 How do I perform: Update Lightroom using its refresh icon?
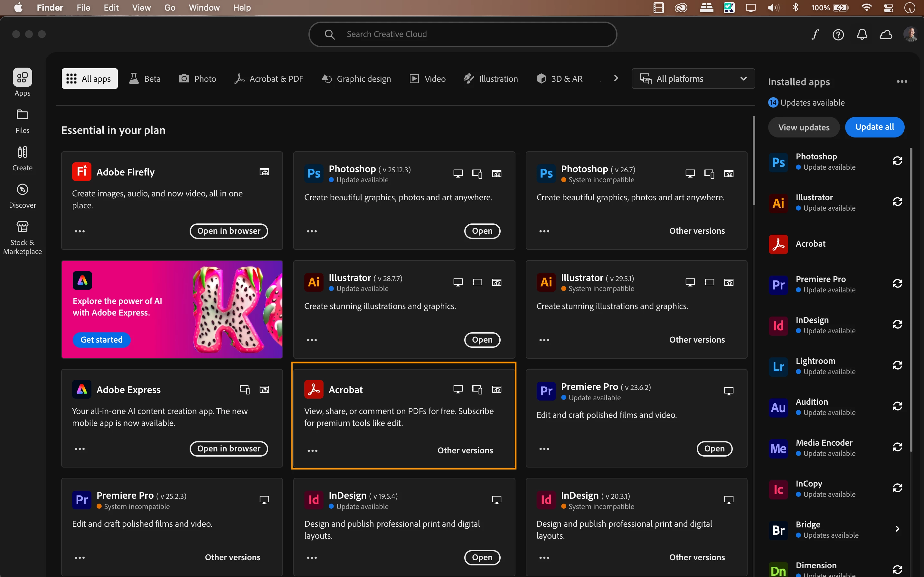(897, 365)
